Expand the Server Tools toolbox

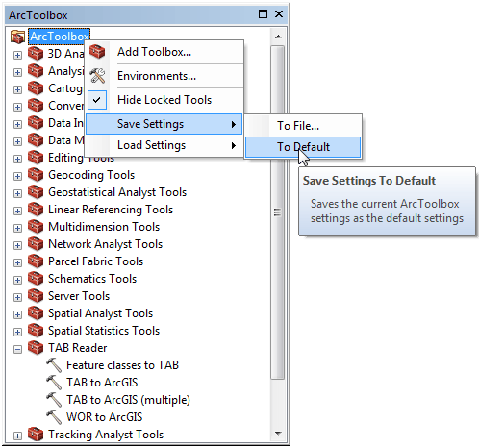tap(17, 297)
